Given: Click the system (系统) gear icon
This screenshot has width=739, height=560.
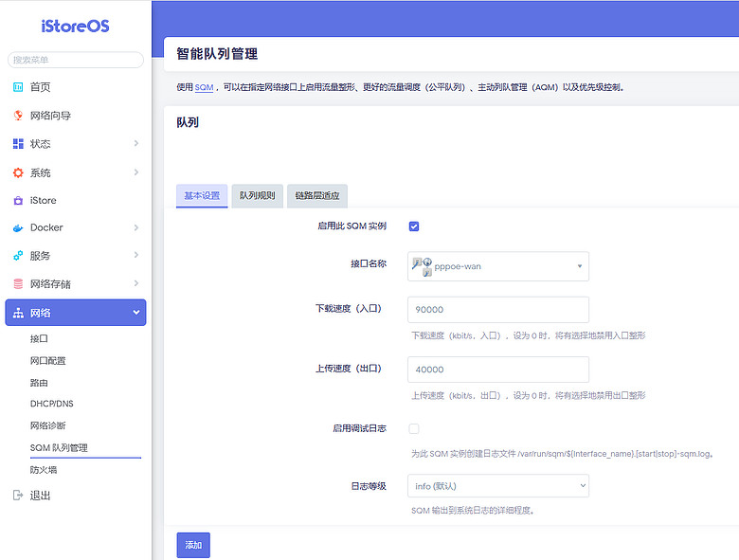Looking at the screenshot, I should [18, 172].
